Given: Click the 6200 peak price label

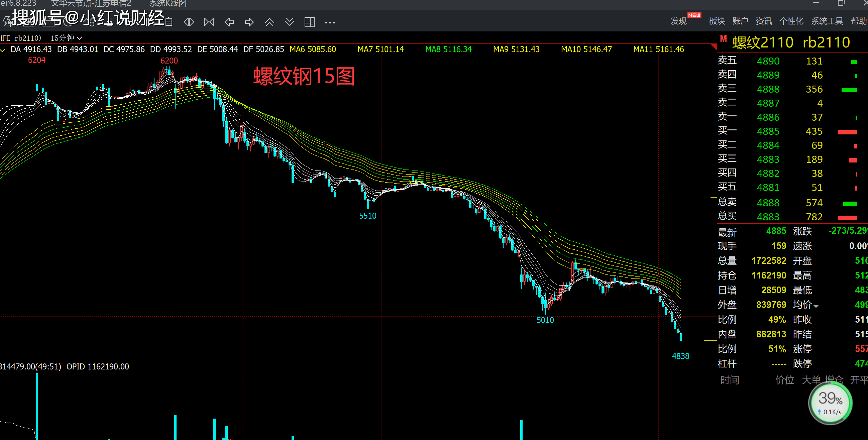Looking at the screenshot, I should click(169, 61).
